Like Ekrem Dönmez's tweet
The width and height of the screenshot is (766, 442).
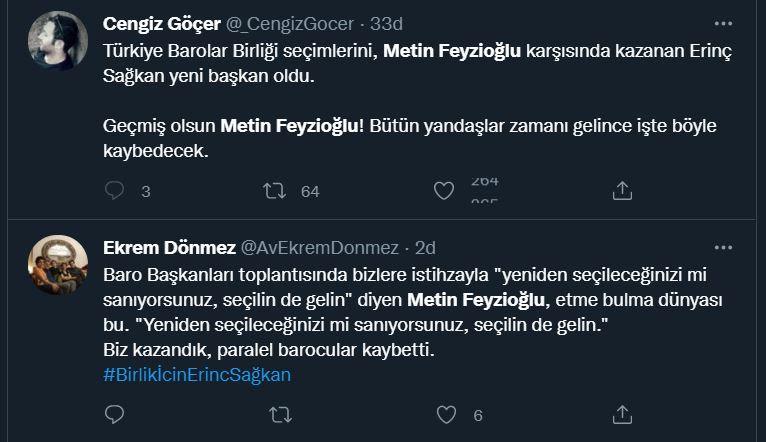click(x=446, y=414)
